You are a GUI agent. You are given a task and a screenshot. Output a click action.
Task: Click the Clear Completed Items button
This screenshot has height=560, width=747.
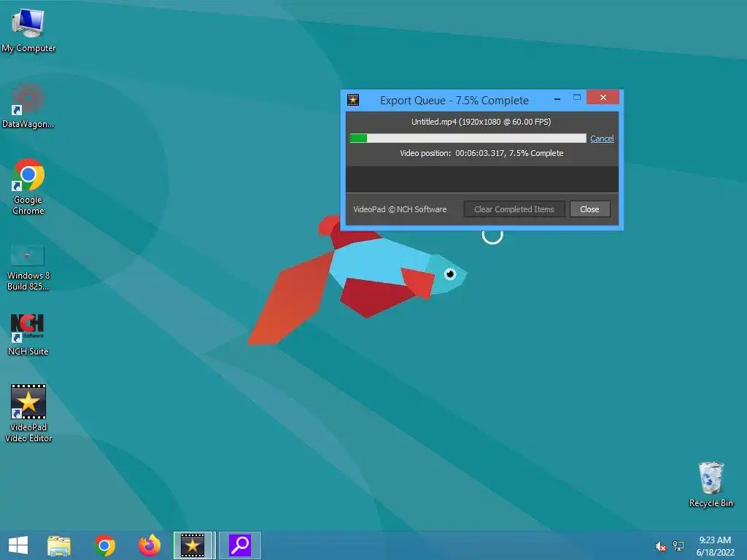(x=514, y=209)
